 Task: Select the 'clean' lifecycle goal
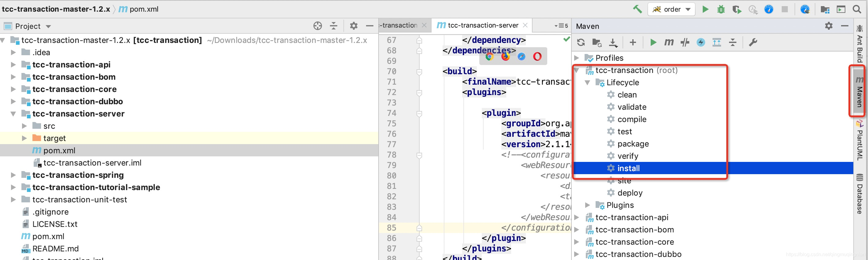point(627,94)
